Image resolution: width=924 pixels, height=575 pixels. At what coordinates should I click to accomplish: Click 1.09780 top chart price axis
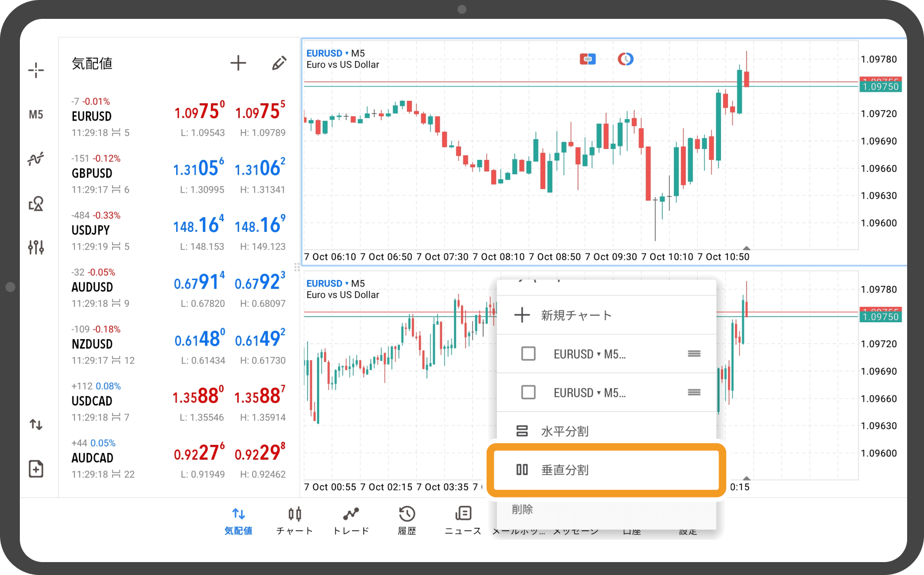[879, 59]
